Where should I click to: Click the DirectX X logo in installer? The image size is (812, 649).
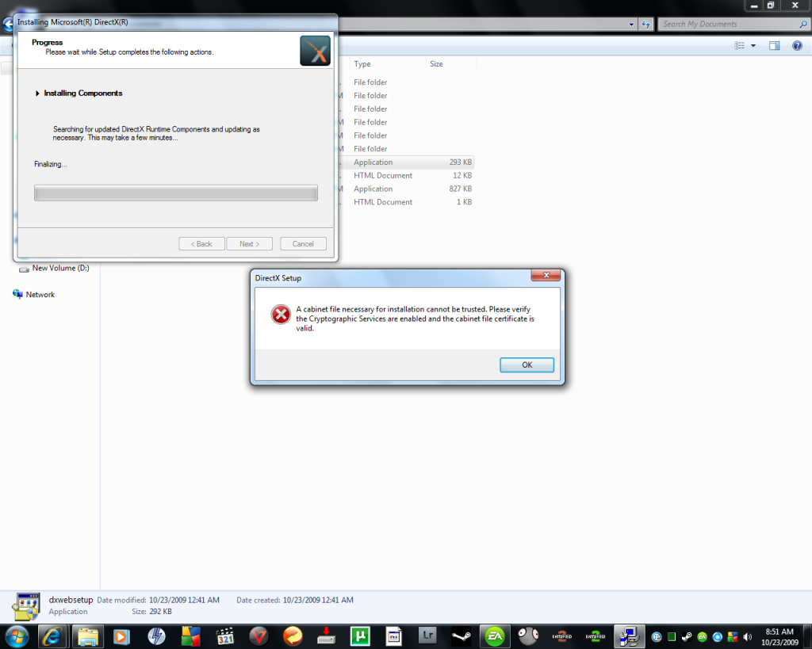pos(315,51)
